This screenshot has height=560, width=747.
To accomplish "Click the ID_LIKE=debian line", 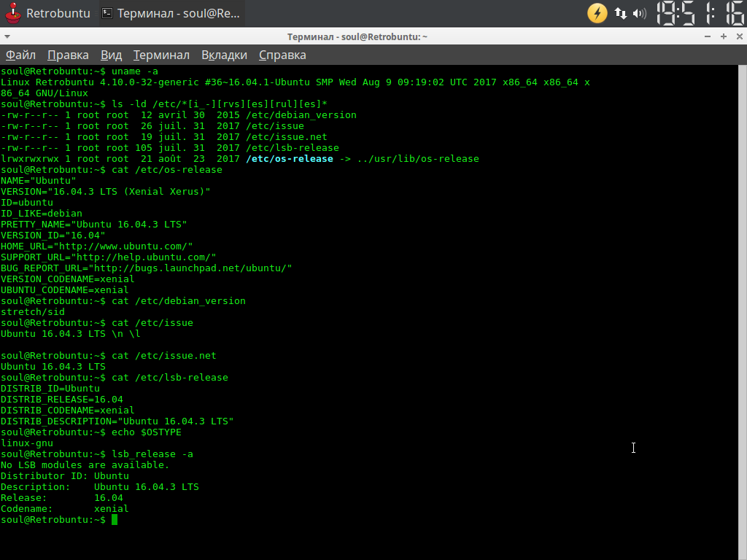I will [x=42, y=214].
